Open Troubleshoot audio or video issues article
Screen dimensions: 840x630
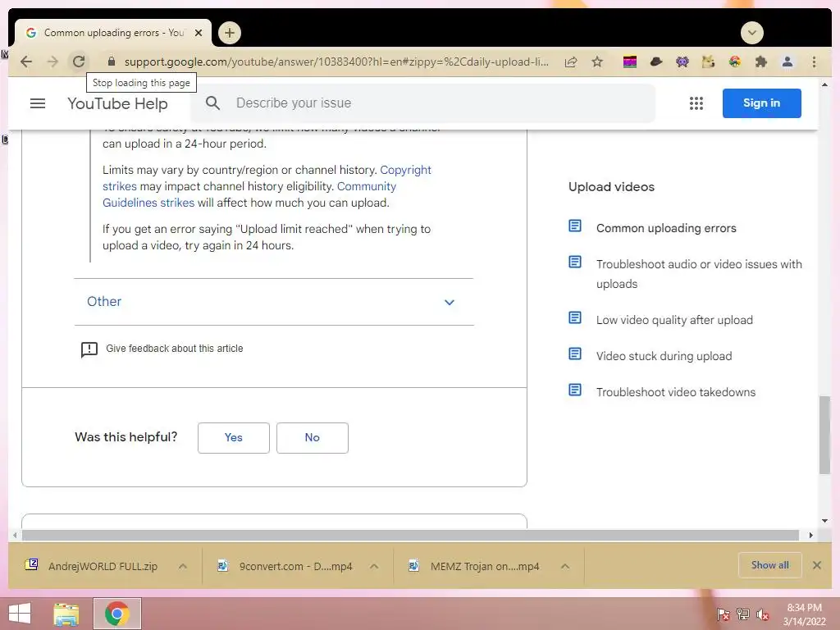(x=699, y=274)
